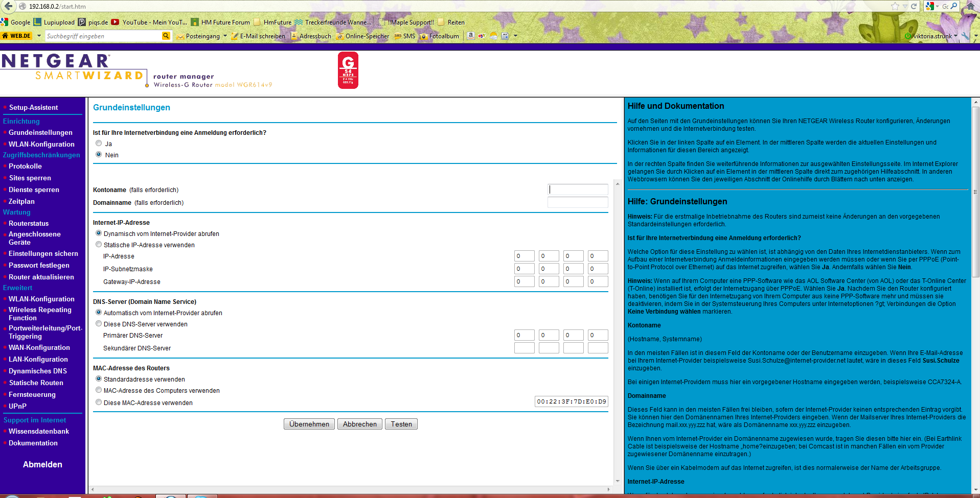
Task: Go back with the browser back arrow
Action: (x=8, y=6)
